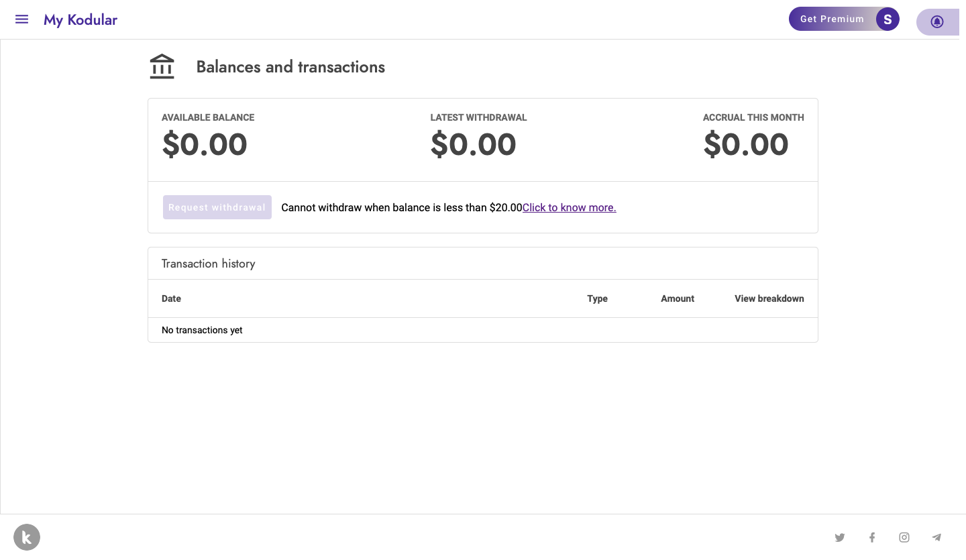The height and width of the screenshot is (560, 966).
Task: Click the No transactions yet row
Action: tap(483, 330)
